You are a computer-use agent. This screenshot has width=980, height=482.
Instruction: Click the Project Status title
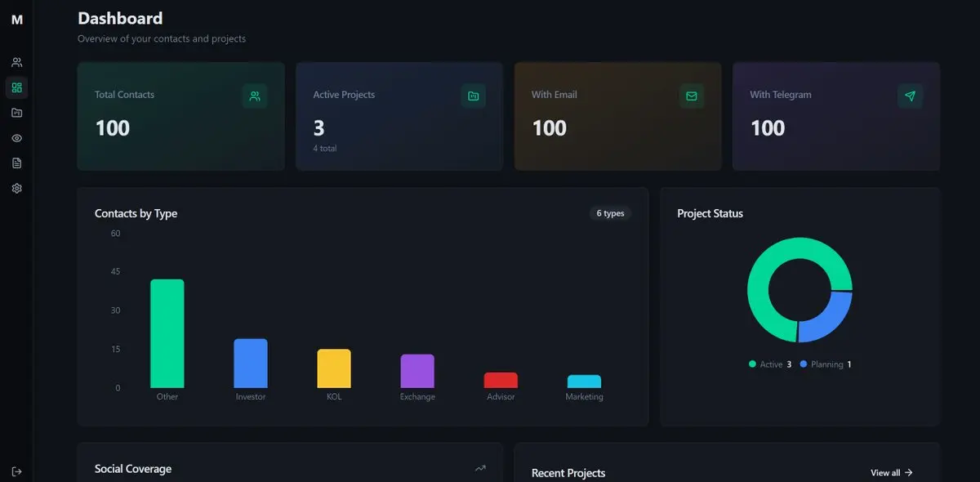coord(710,213)
